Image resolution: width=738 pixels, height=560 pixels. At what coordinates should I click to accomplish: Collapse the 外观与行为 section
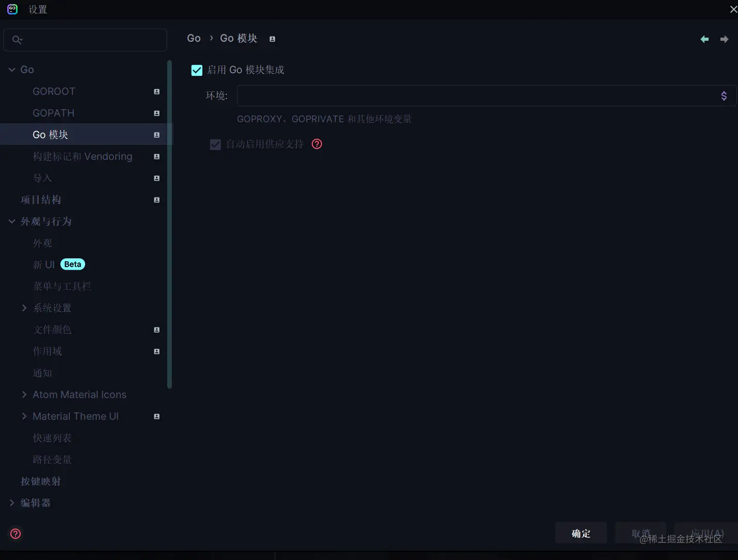(12, 221)
